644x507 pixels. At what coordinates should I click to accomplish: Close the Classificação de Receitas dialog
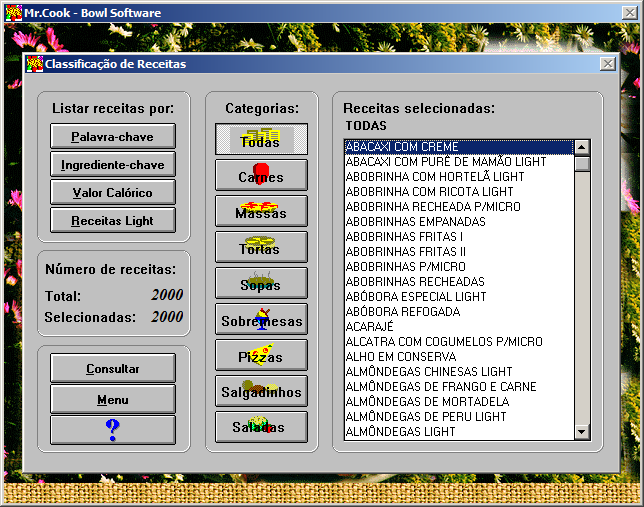607,64
